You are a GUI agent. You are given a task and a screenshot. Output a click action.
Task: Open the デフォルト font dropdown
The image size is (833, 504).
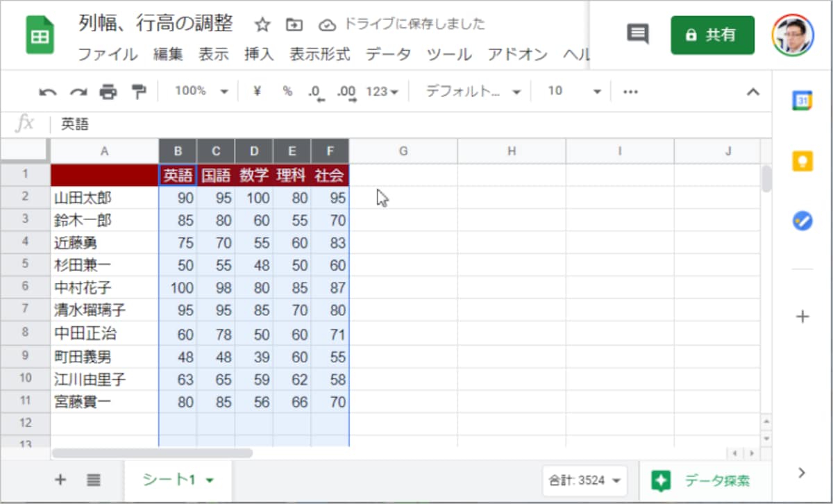click(x=473, y=91)
